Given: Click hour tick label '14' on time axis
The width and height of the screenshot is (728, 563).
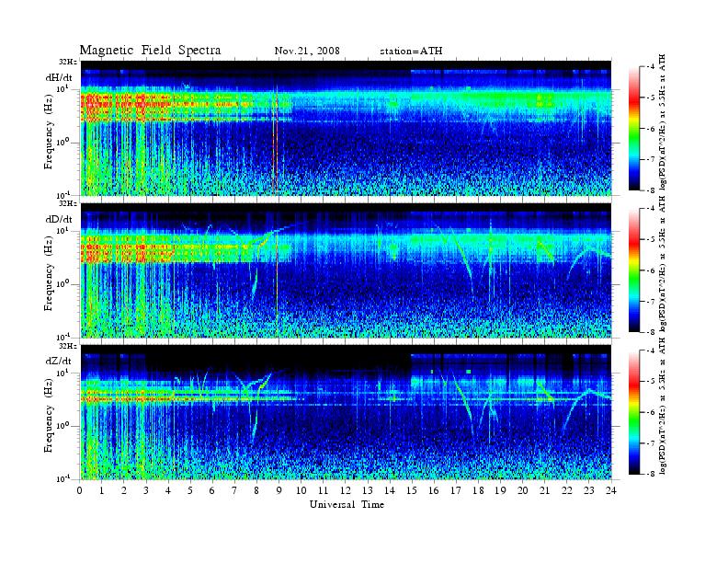Looking at the screenshot, I should 390,490.
